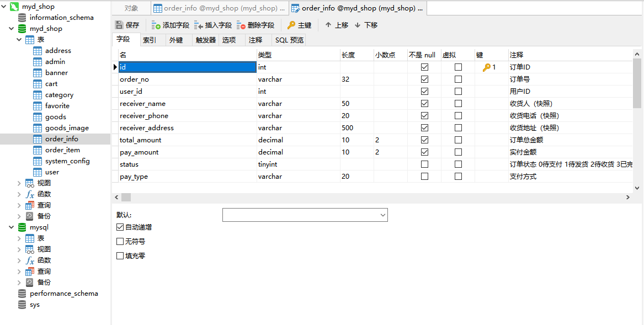Image resolution: width=644 pixels, height=325 pixels.
Task: Toggle Not null checkbox for order_no
Action: [425, 79]
